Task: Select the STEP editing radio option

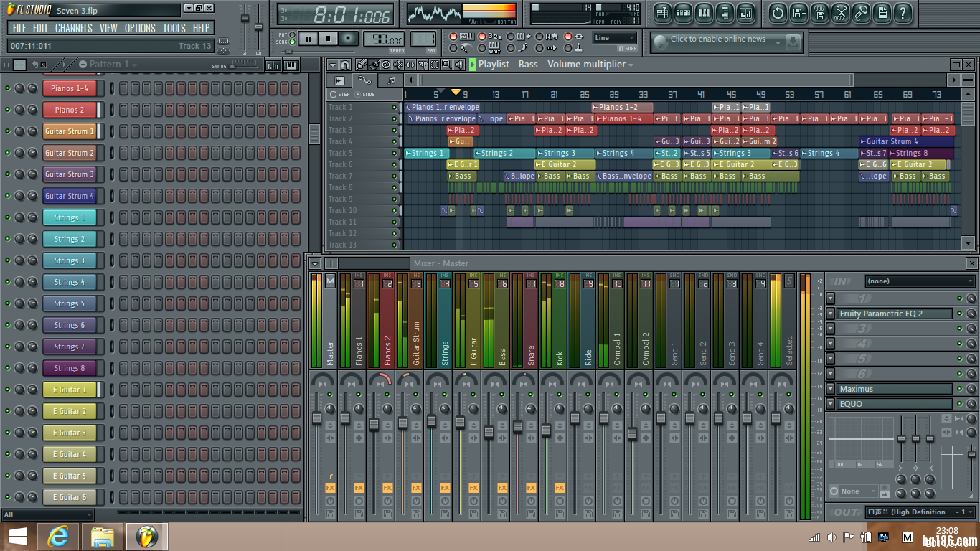Action: pos(333,94)
